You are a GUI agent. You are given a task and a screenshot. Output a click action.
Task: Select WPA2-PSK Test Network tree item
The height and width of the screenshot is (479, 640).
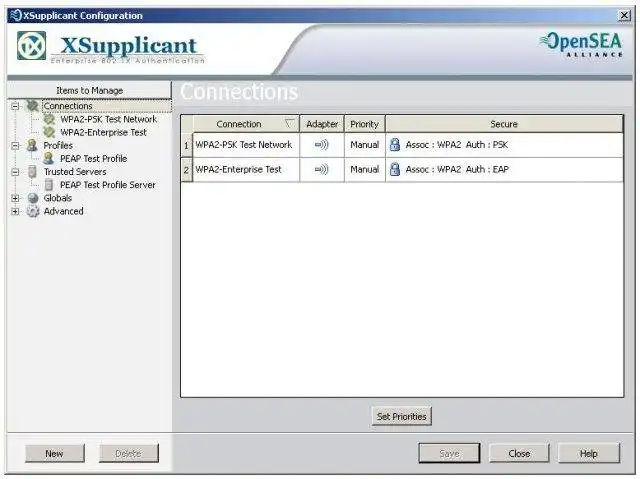(x=109, y=119)
